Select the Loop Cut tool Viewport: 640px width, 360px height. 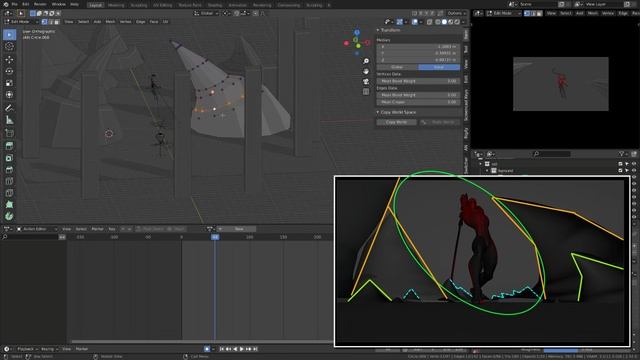pyautogui.click(x=9, y=181)
